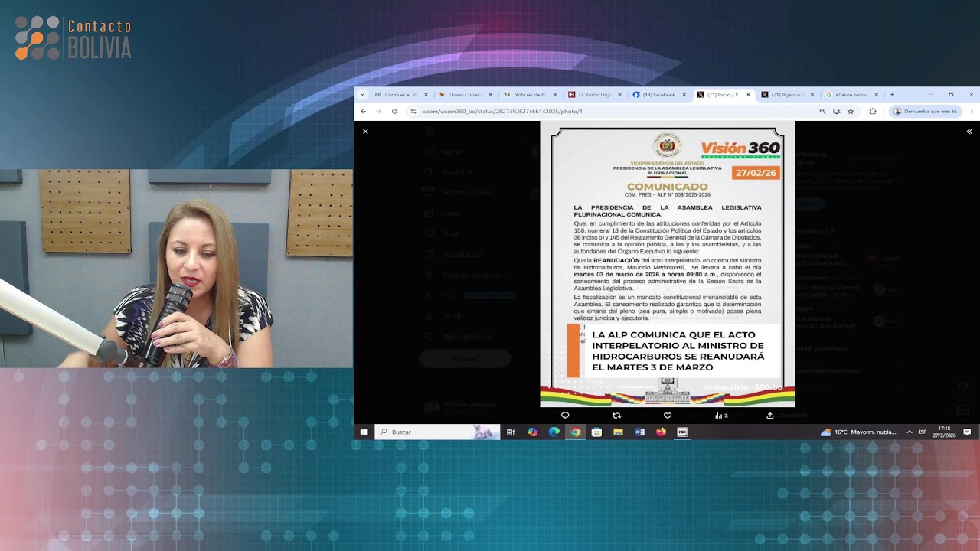The height and width of the screenshot is (551, 980).
Task: Open Microsoft Edge from the taskbar
Action: point(554,432)
